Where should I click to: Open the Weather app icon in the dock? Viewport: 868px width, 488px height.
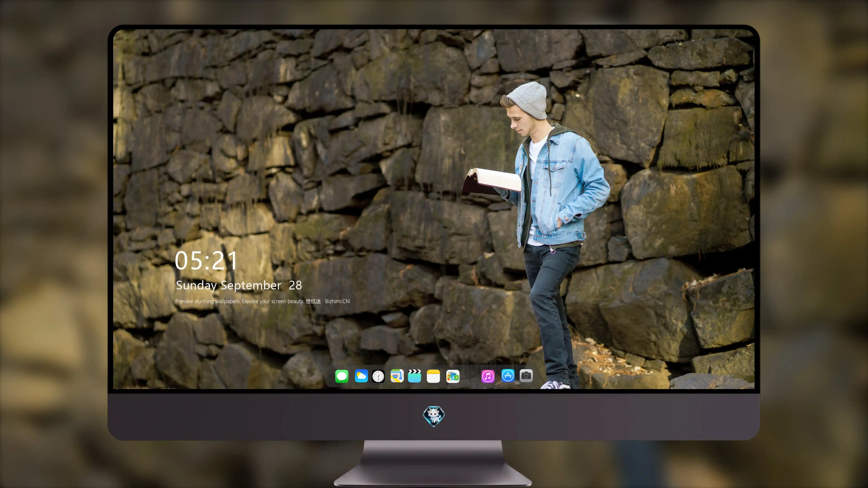[361, 376]
